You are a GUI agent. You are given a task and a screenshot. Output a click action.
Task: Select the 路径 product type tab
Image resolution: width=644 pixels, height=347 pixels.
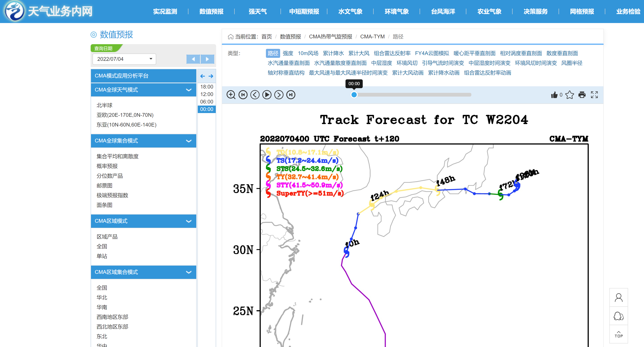click(273, 53)
